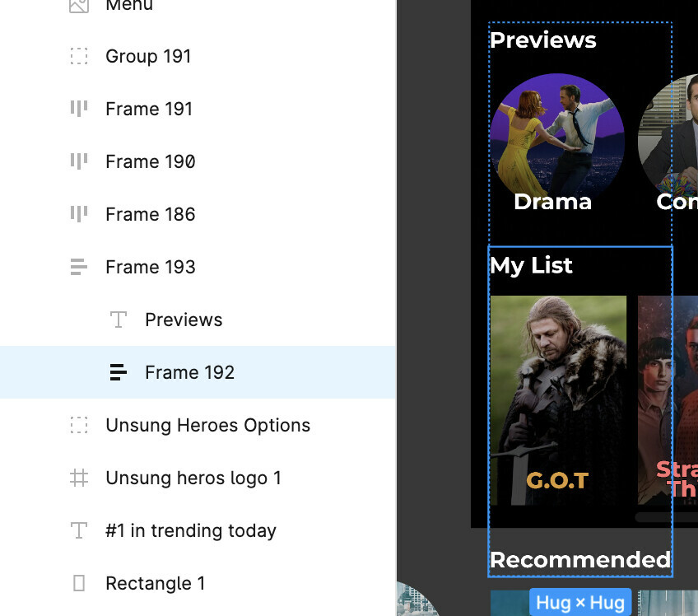This screenshot has width=698, height=616.
Task: Click the horizontal layout icon for Frame 190
Action: coord(79,161)
